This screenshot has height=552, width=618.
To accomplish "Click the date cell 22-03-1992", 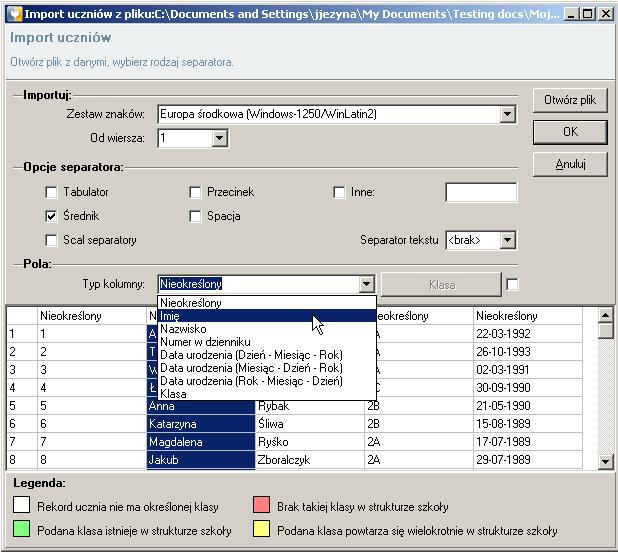I will click(x=528, y=334).
